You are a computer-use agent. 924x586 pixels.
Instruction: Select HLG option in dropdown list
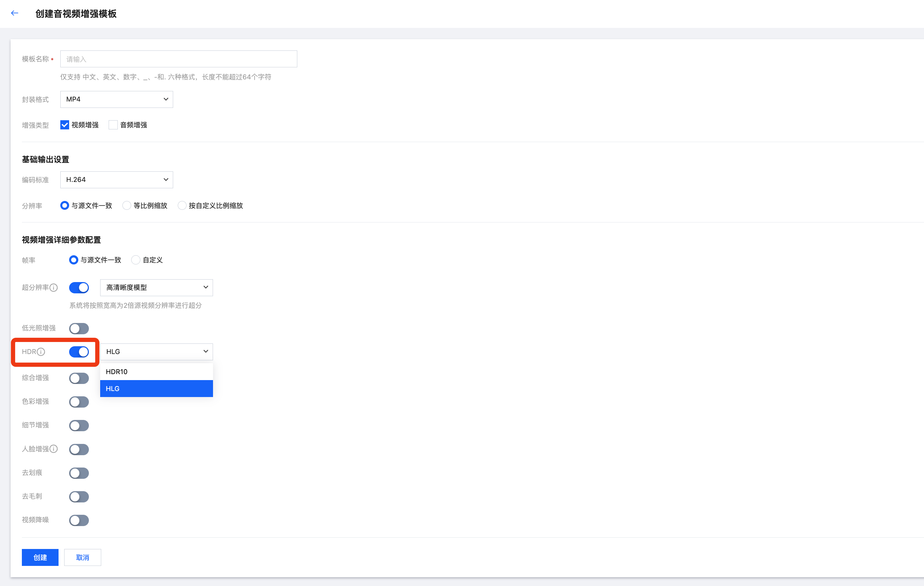(x=156, y=389)
